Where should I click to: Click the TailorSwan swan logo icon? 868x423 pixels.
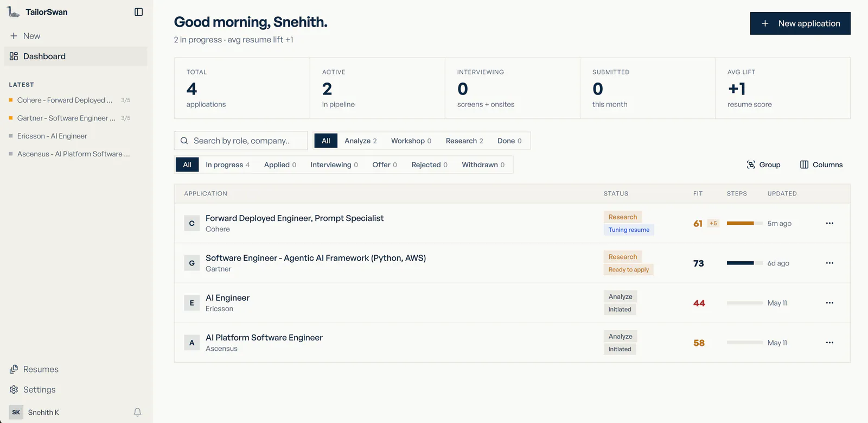point(14,11)
